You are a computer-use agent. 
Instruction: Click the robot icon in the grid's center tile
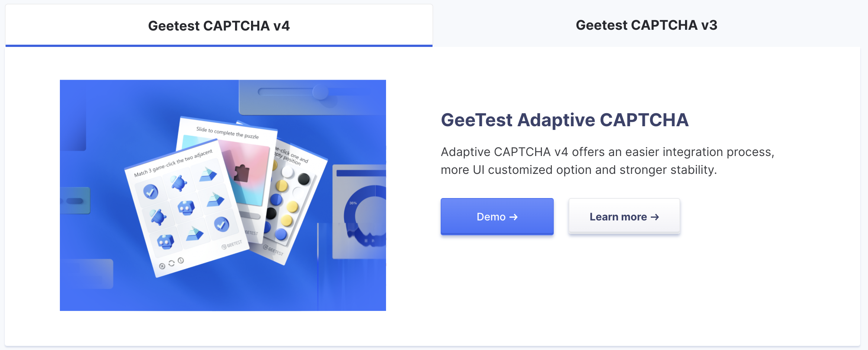pyautogui.click(x=186, y=207)
